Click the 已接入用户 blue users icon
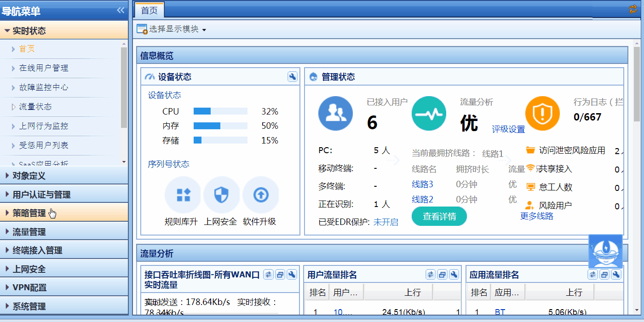 (x=336, y=114)
